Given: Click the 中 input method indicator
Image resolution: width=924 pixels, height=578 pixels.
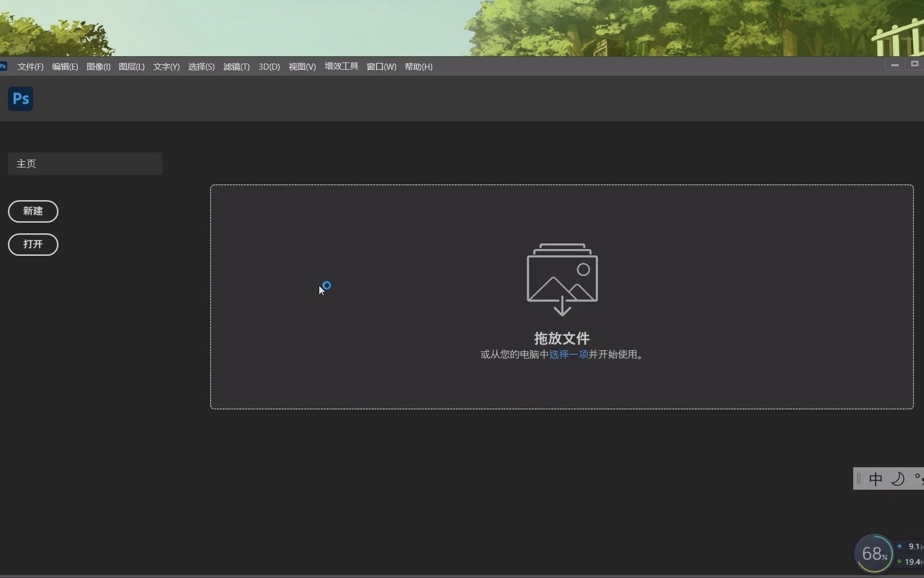Looking at the screenshot, I should (x=876, y=478).
